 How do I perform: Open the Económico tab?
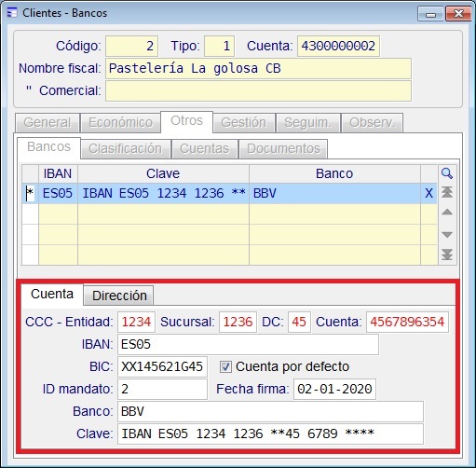click(x=120, y=122)
